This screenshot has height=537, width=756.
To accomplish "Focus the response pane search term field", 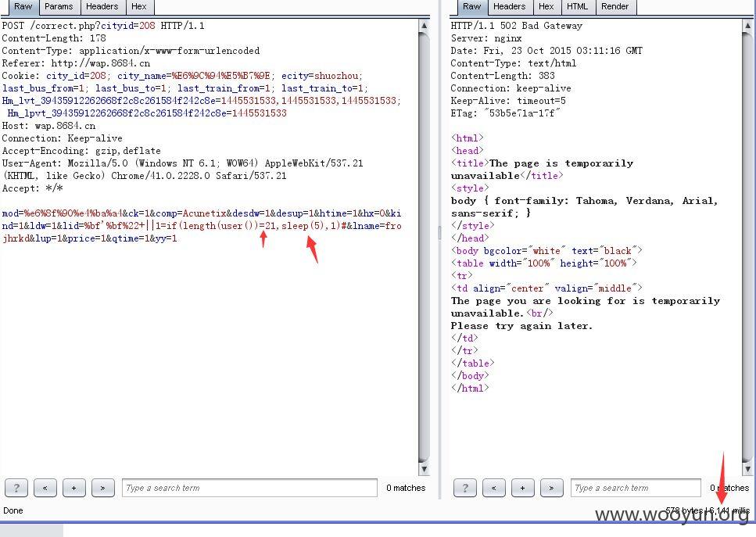I will 636,488.
